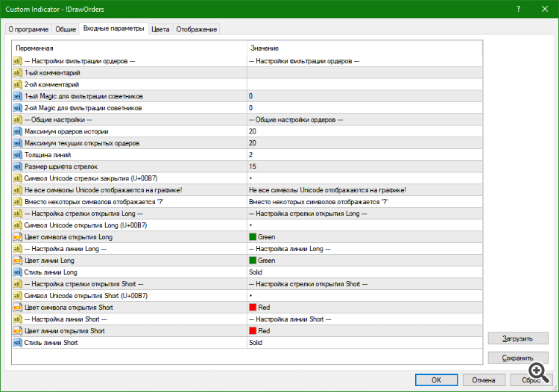Click the 'Сброс' reset button

click(531, 380)
